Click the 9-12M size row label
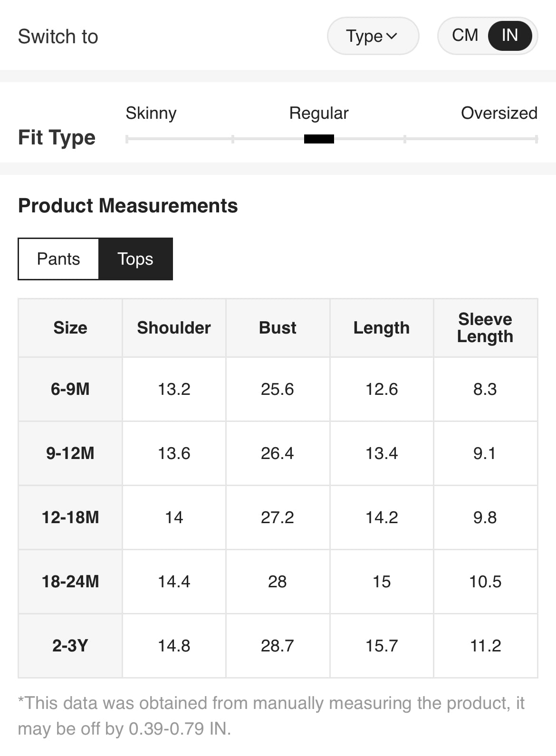The height and width of the screenshot is (756, 556). point(70,453)
